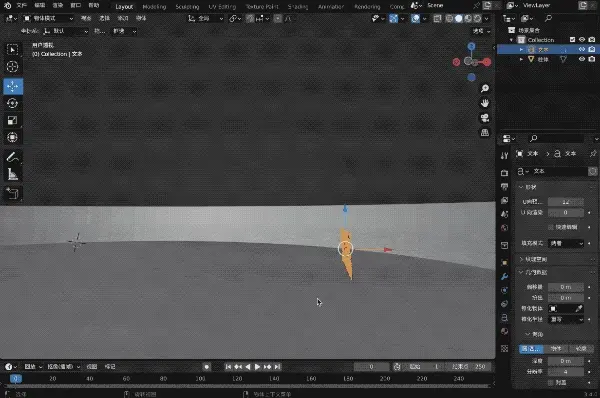Open the Texture properties checker tab
Screen dimensions: 600x398
(x=504, y=349)
